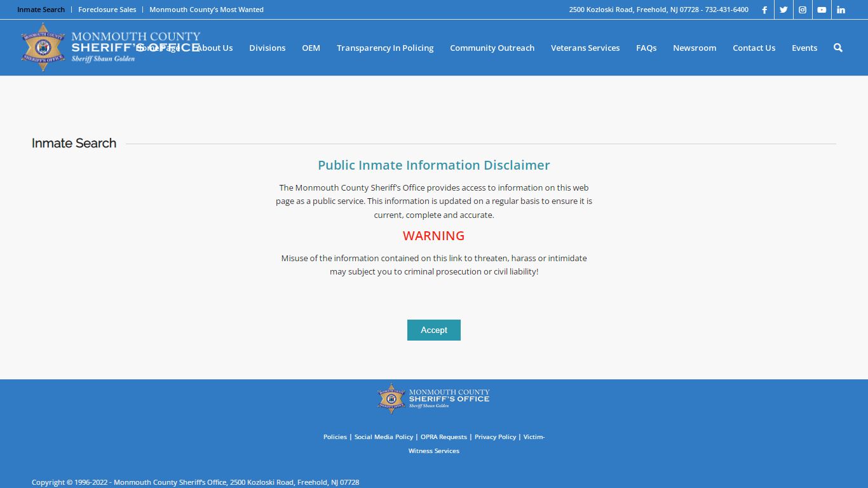The height and width of the screenshot is (488, 868).
Task: Open the Newsroom menu item
Action: point(695,48)
